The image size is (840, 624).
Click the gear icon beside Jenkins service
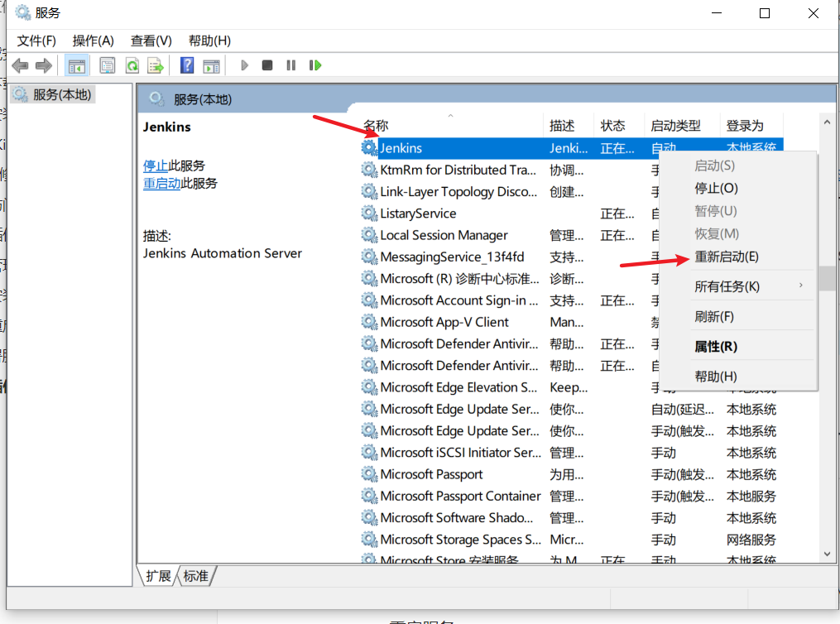(369, 147)
